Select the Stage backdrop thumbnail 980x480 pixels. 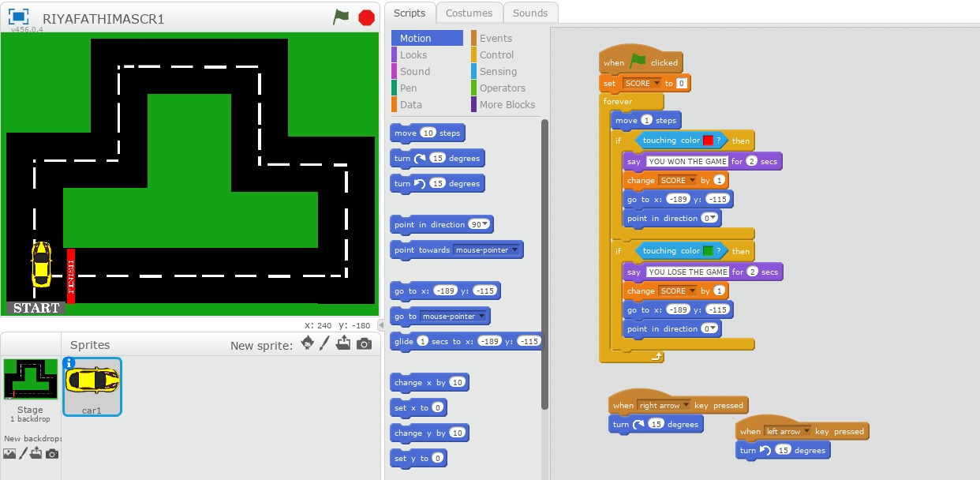point(30,379)
